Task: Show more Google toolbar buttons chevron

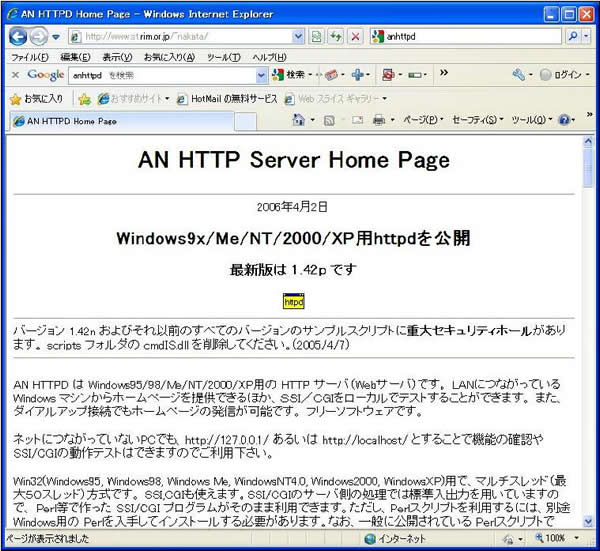Action: 443,73
